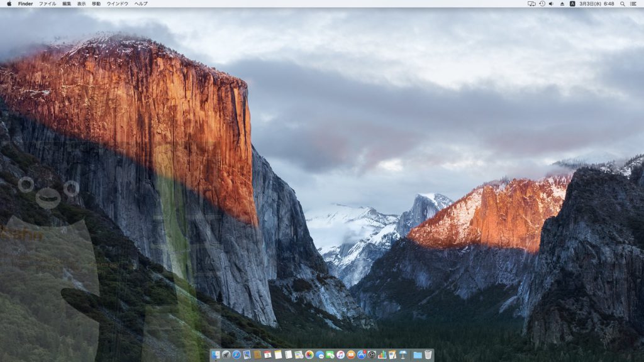Image resolution: width=644 pixels, height=362 pixels.
Task: Open the 表示 menu
Action: point(82,4)
